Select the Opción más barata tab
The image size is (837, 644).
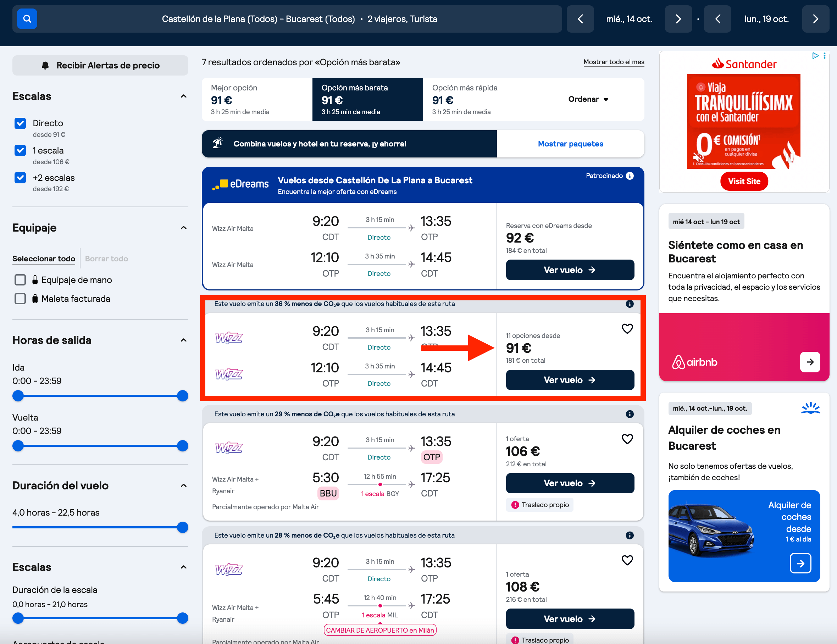[367, 99]
